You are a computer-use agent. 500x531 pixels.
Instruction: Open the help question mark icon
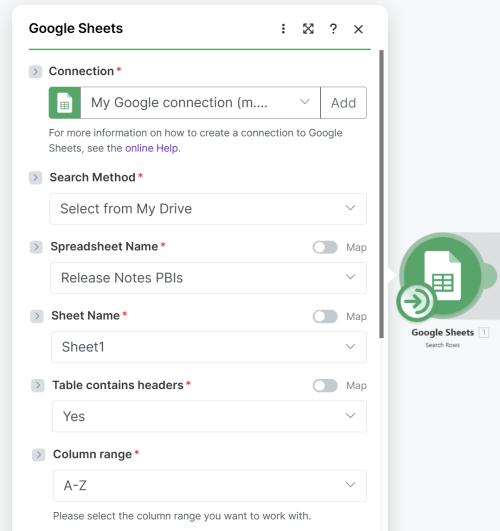click(333, 29)
